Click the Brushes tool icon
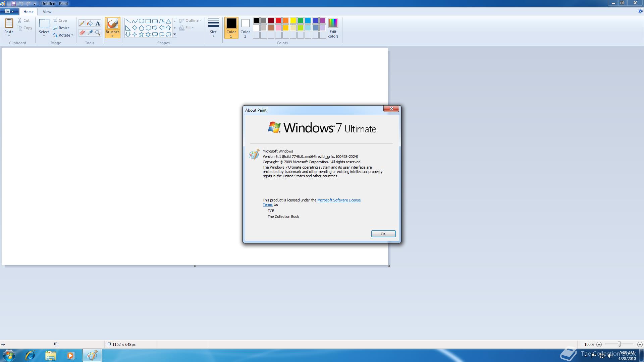644x362 pixels. point(112,23)
